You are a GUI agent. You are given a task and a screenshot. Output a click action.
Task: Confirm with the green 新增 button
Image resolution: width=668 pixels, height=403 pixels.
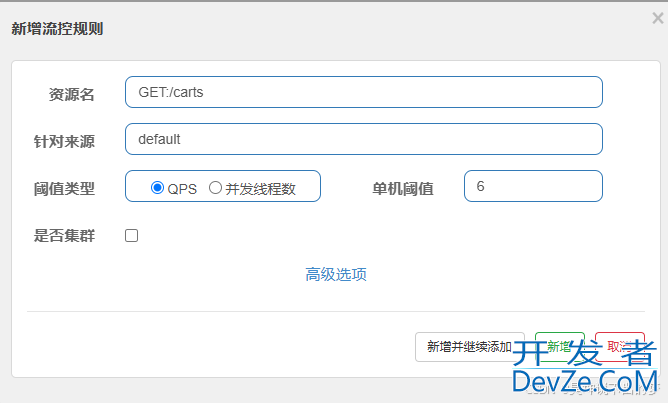pos(559,347)
